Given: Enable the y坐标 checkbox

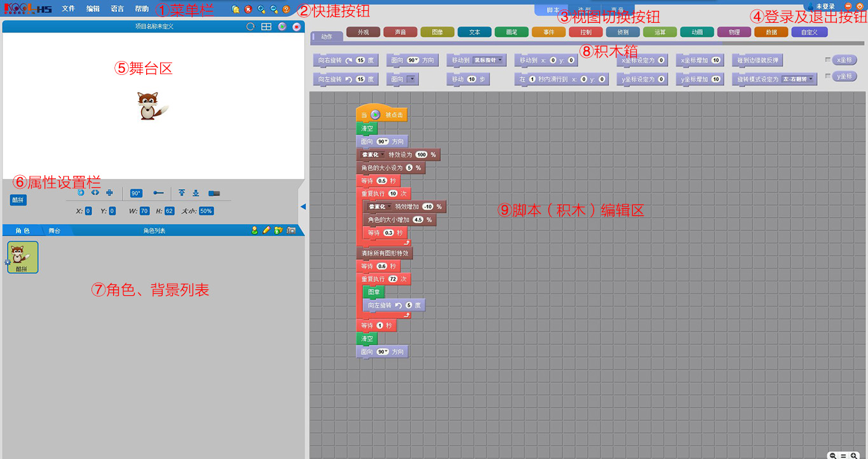Looking at the screenshot, I should point(828,76).
